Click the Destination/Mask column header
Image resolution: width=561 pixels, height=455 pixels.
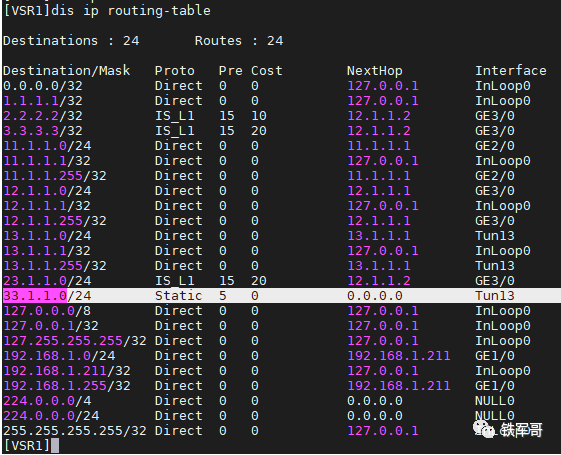tap(67, 70)
